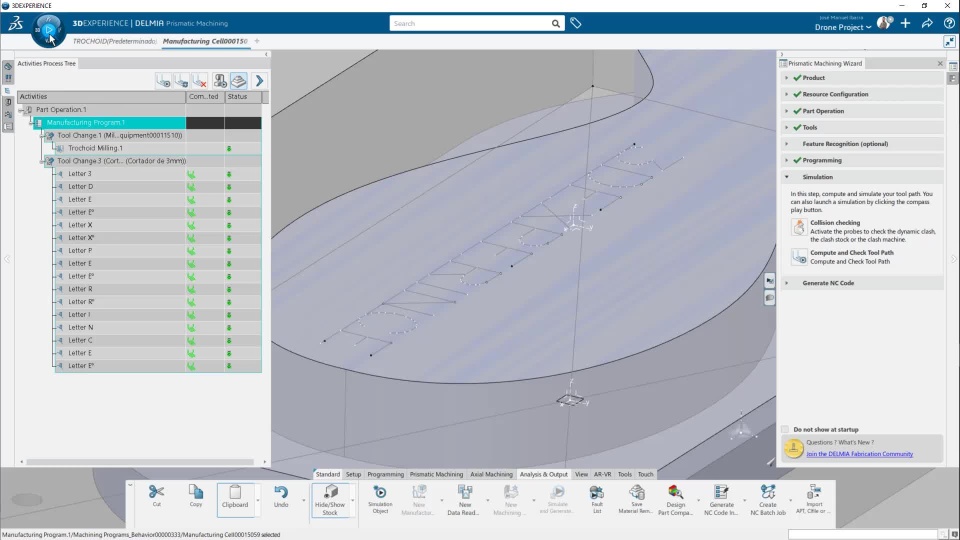Select the Letter N activity
960x540 pixels.
pyautogui.click(x=80, y=328)
